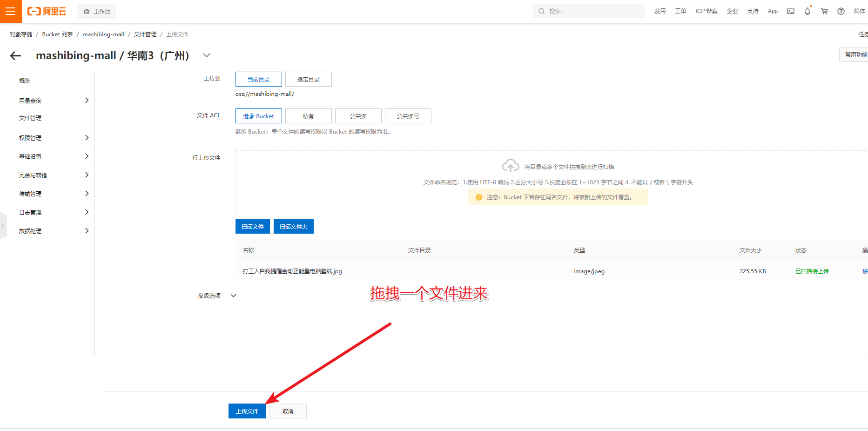Click the back arrow beside mashibing-mall

(16, 56)
